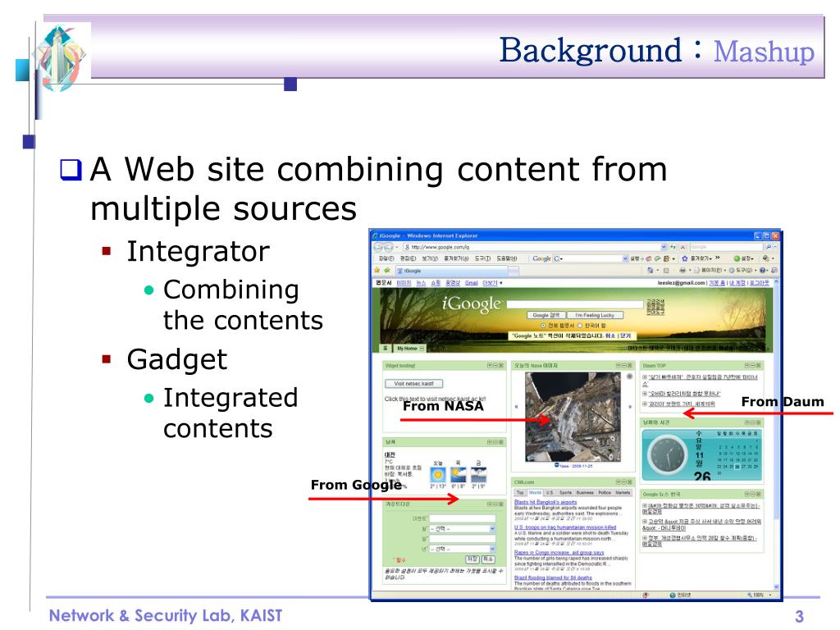Click the IE Home icon in command bar
This screenshot has height=630, width=840.
coord(651,271)
